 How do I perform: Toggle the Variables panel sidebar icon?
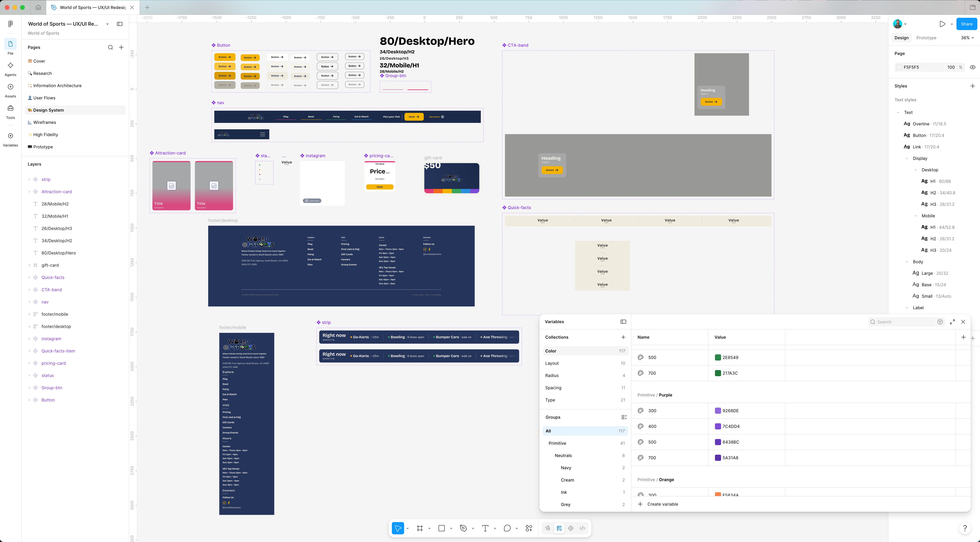(623, 322)
